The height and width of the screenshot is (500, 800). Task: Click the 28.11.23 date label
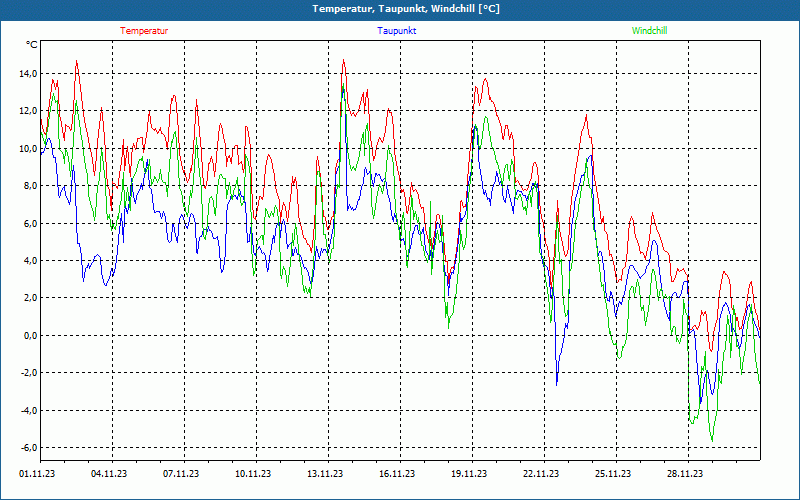pyautogui.click(x=685, y=474)
